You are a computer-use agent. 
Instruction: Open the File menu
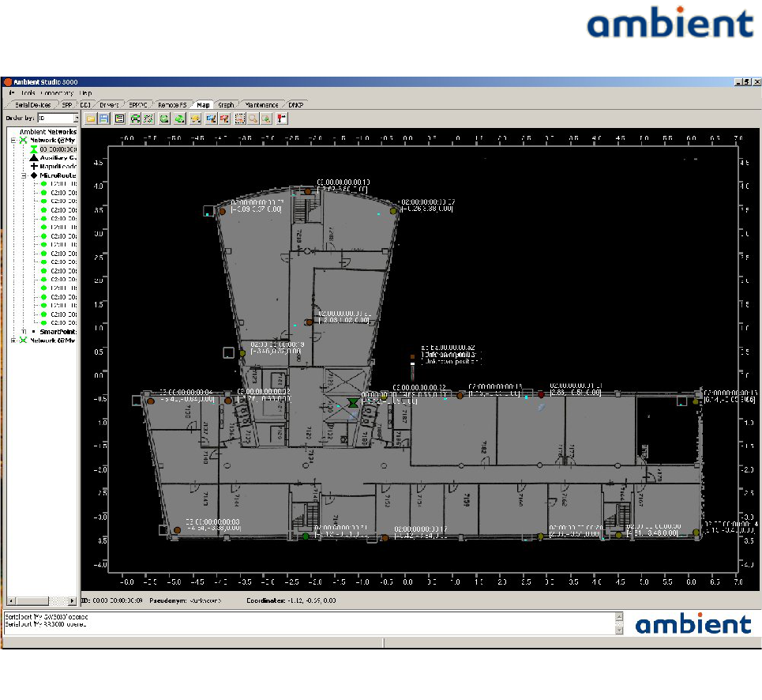pos(12,93)
